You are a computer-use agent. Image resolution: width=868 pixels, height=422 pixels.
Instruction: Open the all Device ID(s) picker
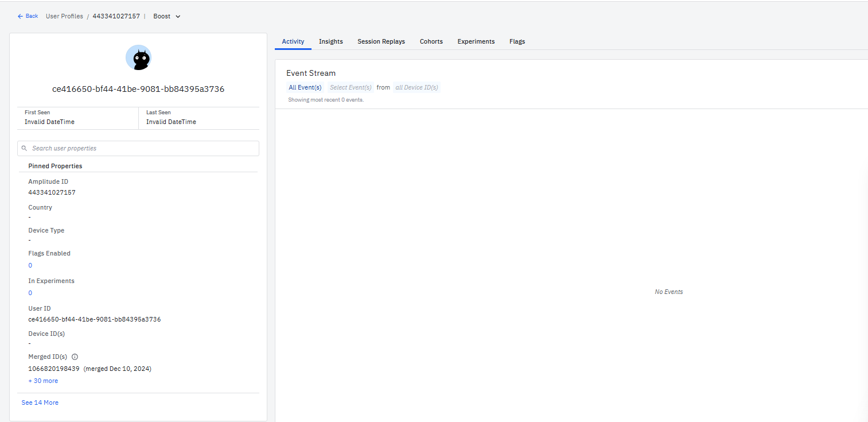pyautogui.click(x=417, y=87)
